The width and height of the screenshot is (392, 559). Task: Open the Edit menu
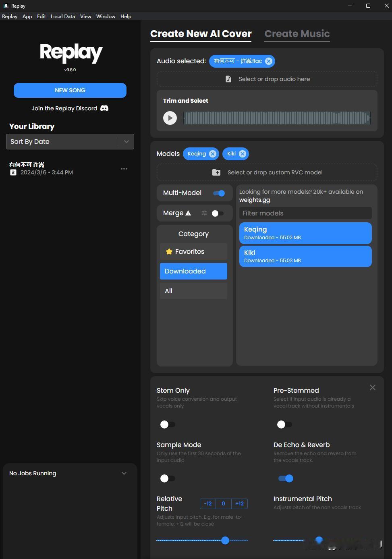click(x=41, y=17)
